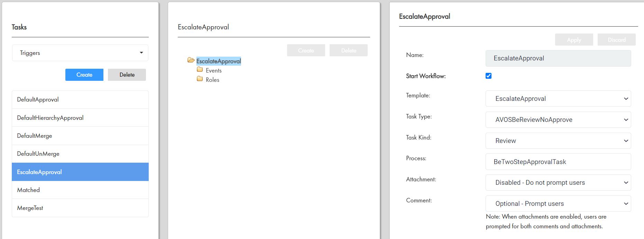The image size is (644, 239).
Task: Click the Events folder icon
Action: (200, 69)
